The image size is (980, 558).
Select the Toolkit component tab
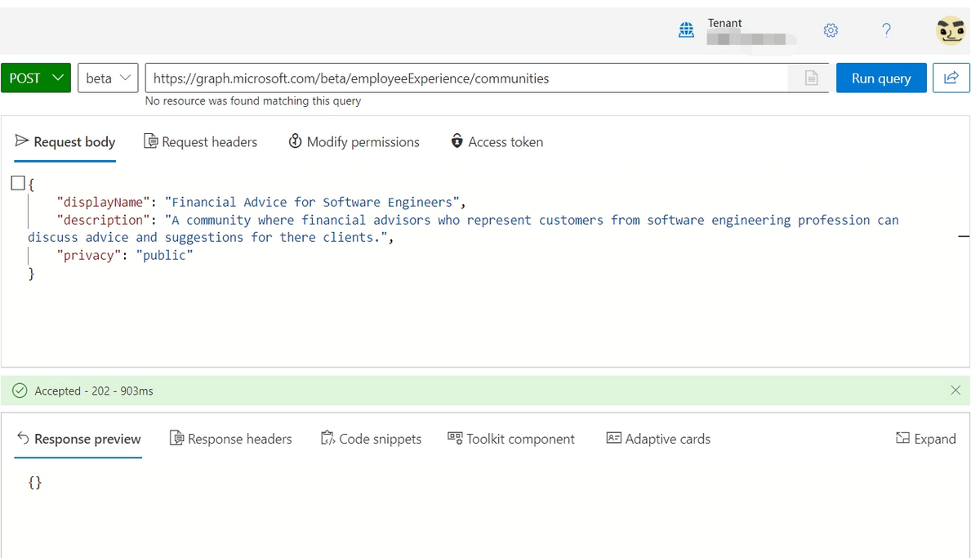click(x=511, y=439)
